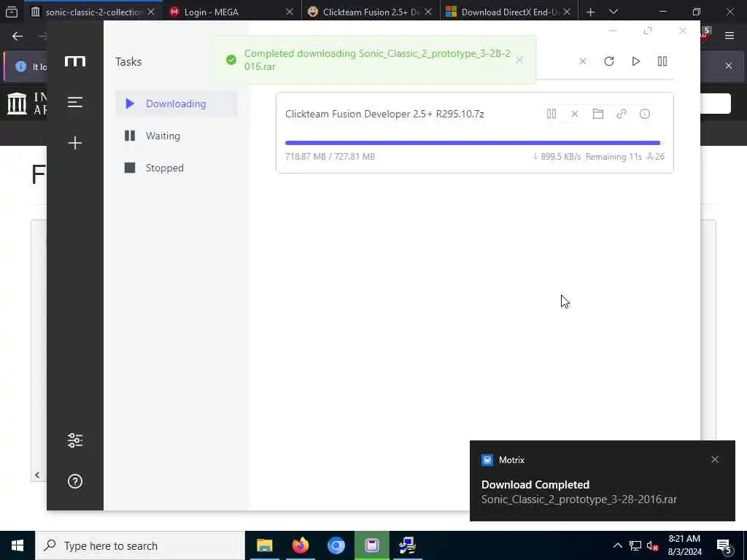Add a new download task with plus icon
This screenshot has width=747, height=560.
pos(75,143)
